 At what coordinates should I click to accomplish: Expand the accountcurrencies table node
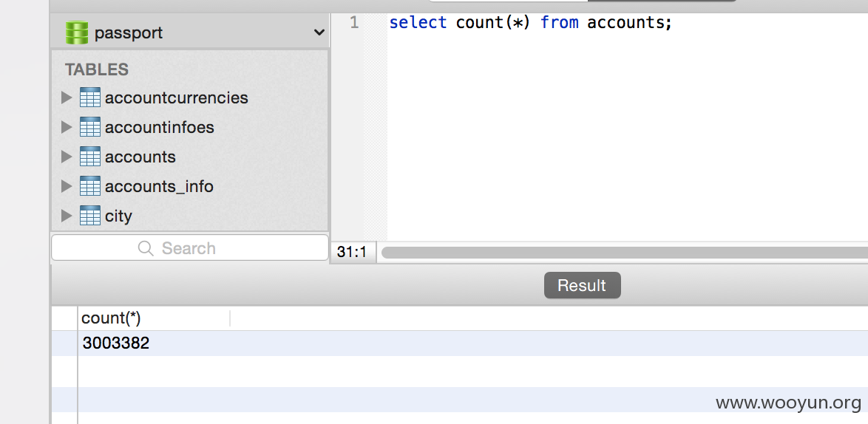pos(67,98)
